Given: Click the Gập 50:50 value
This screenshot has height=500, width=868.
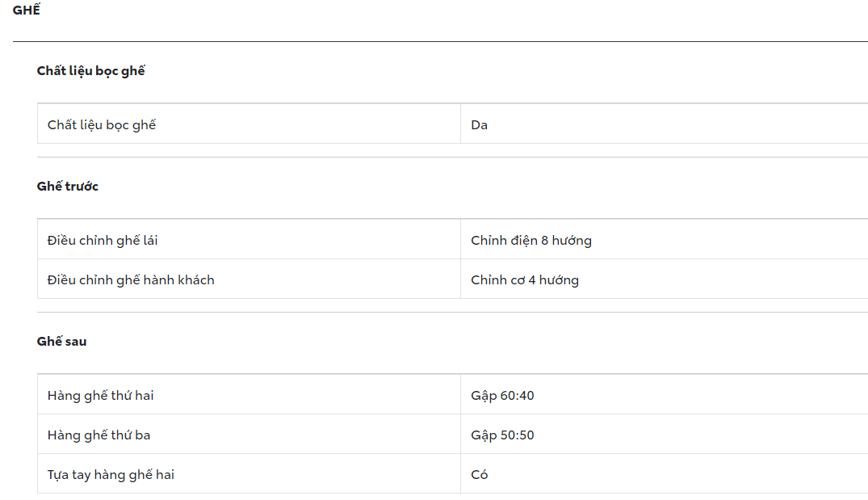Looking at the screenshot, I should (502, 435).
